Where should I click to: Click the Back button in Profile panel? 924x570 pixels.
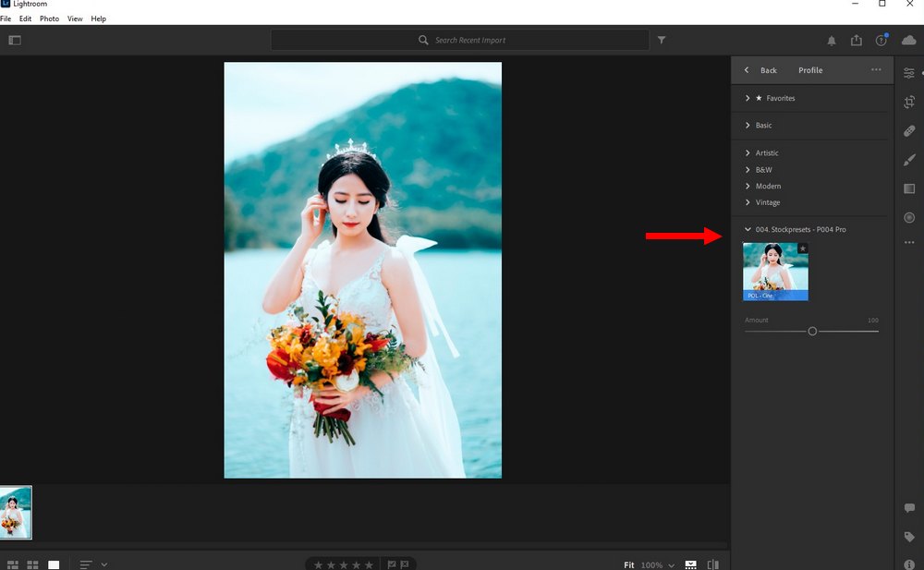[x=761, y=70]
